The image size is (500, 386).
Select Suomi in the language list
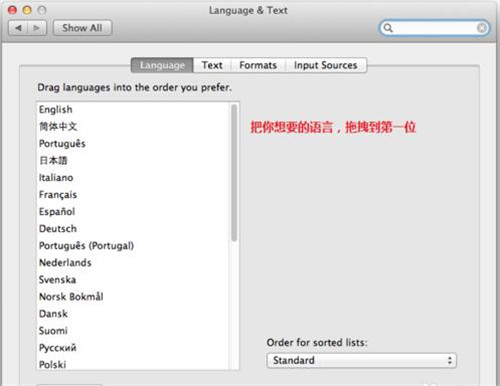click(133, 331)
